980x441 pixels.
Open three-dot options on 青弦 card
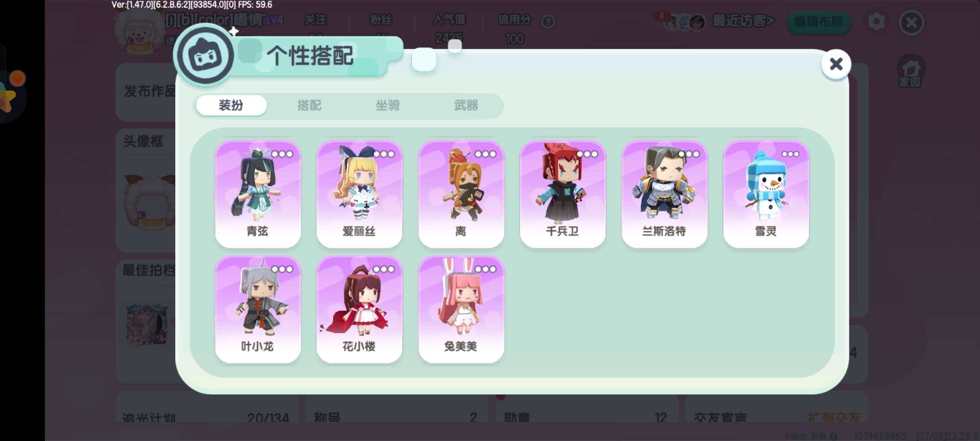coord(282,154)
